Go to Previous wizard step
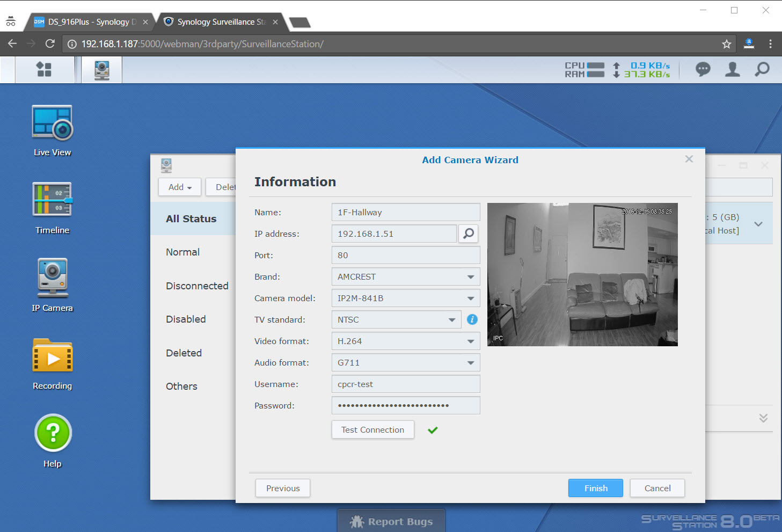The image size is (782, 532). pyautogui.click(x=283, y=488)
